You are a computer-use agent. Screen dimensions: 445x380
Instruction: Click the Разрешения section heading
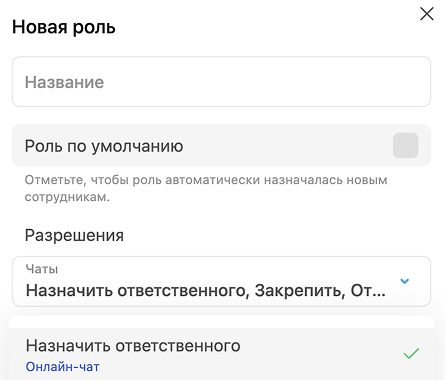point(74,235)
